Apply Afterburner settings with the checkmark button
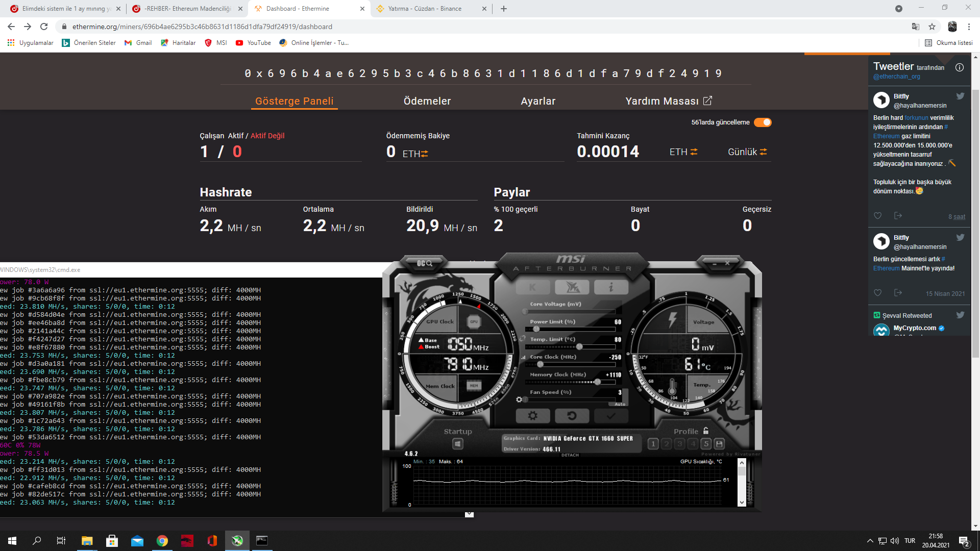Viewport: 980px width, 551px height. point(611,416)
